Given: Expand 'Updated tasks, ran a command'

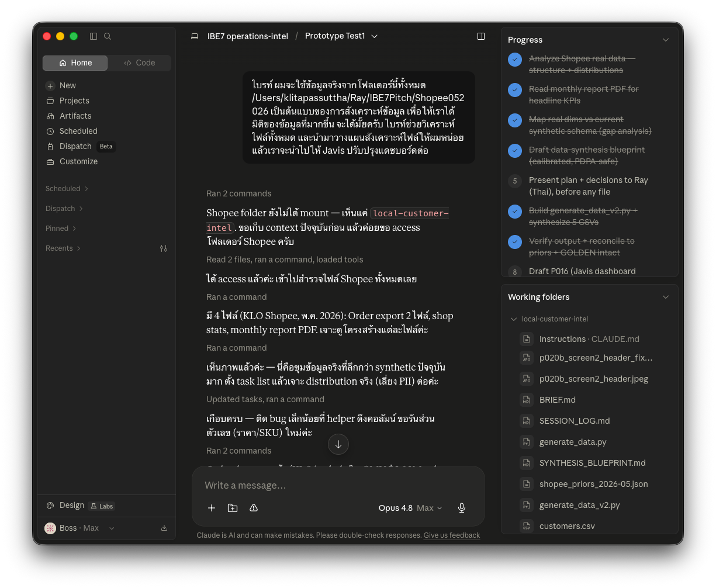Looking at the screenshot, I should 265,399.
